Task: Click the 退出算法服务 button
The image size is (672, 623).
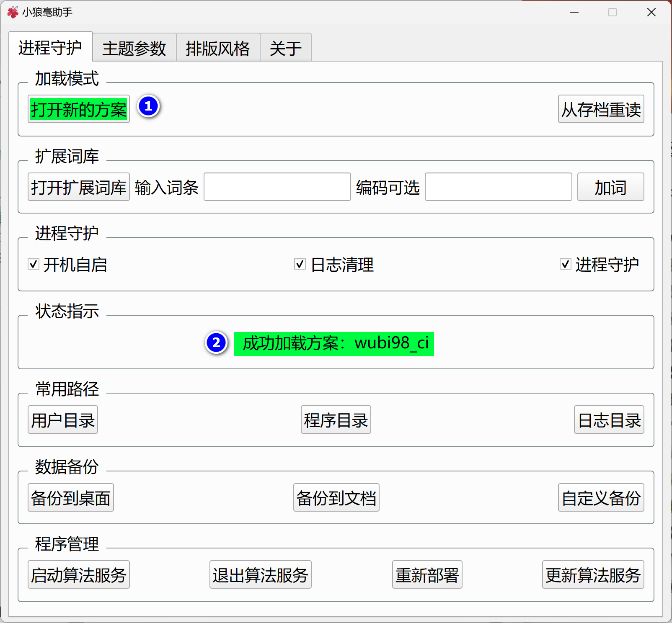Action: [x=260, y=575]
